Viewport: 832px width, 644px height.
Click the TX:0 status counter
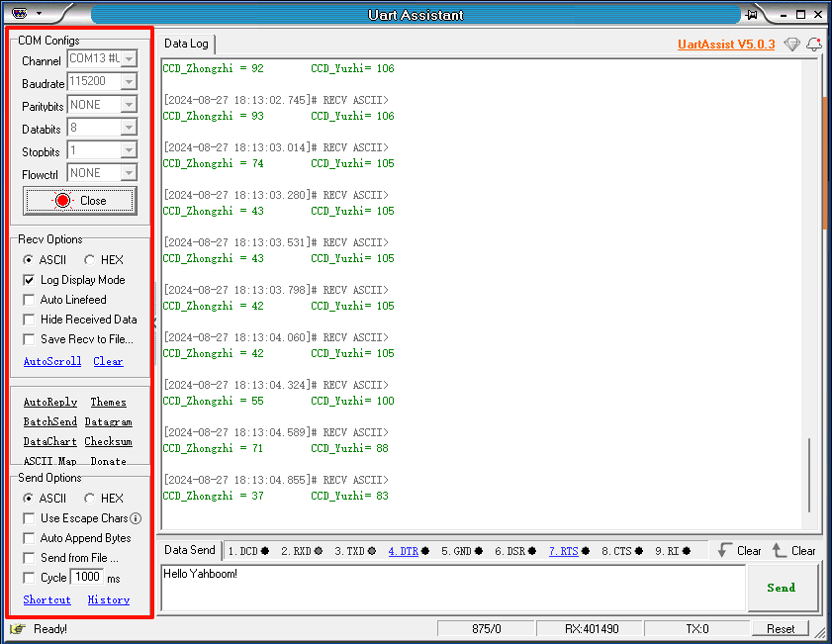697,629
